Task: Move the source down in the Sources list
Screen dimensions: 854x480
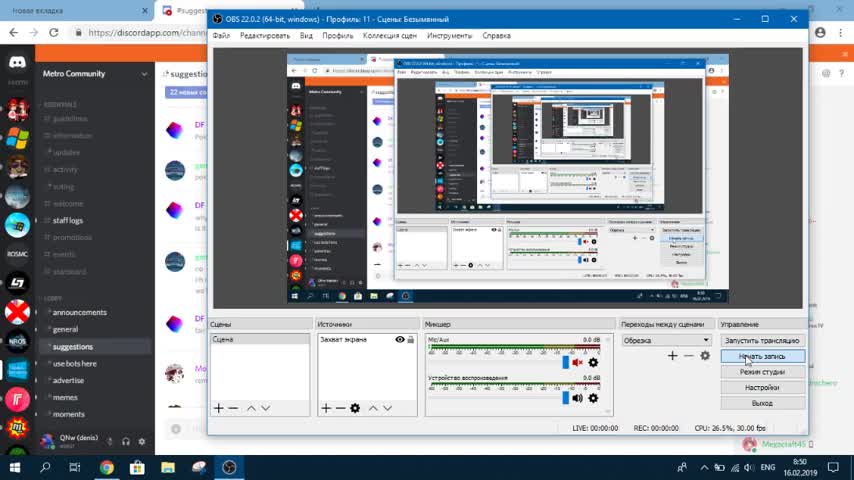Action: tap(387, 408)
